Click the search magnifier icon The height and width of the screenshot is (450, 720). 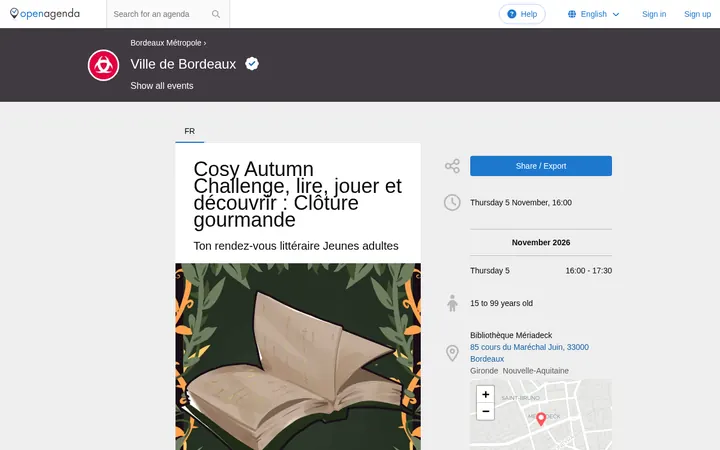click(216, 14)
